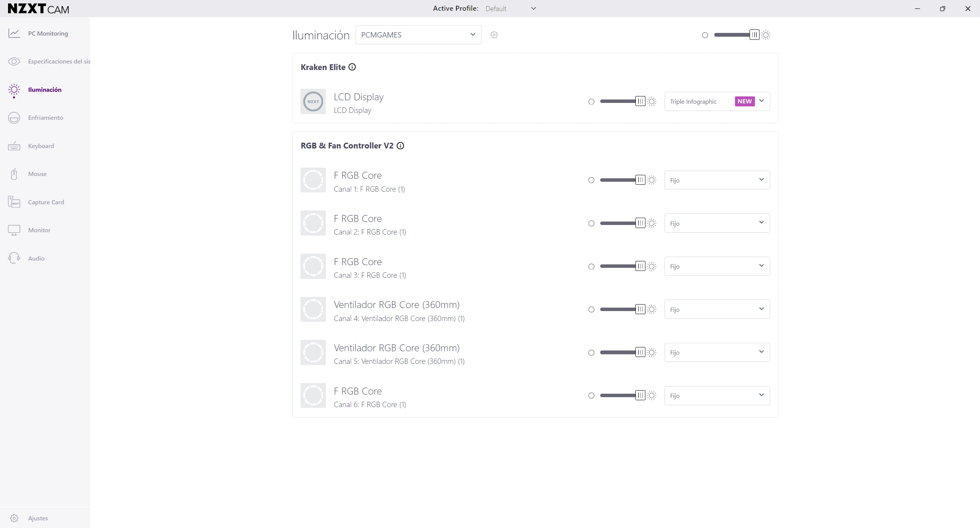Image resolution: width=980 pixels, height=528 pixels.
Task: Click the Iluminación sun icon in sidebar
Action: pyautogui.click(x=14, y=90)
